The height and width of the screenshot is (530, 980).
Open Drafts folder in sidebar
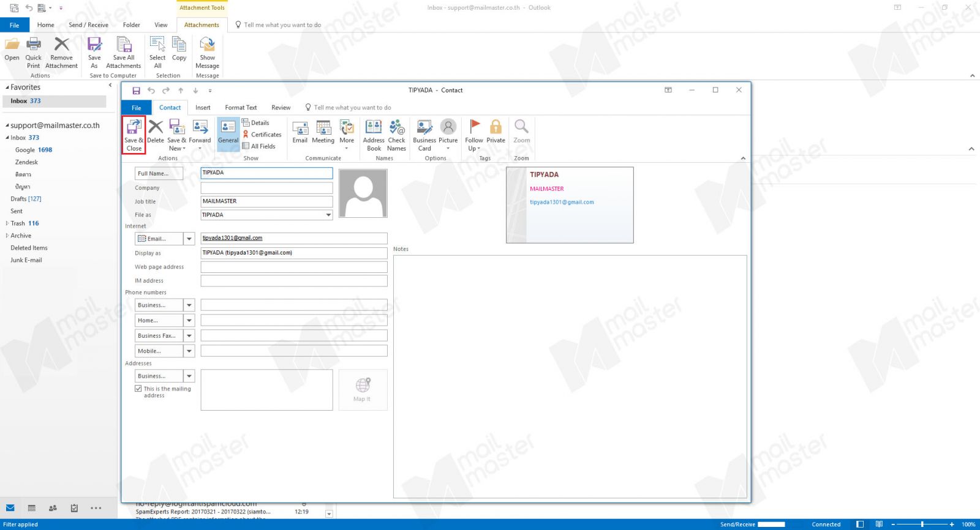tap(26, 199)
